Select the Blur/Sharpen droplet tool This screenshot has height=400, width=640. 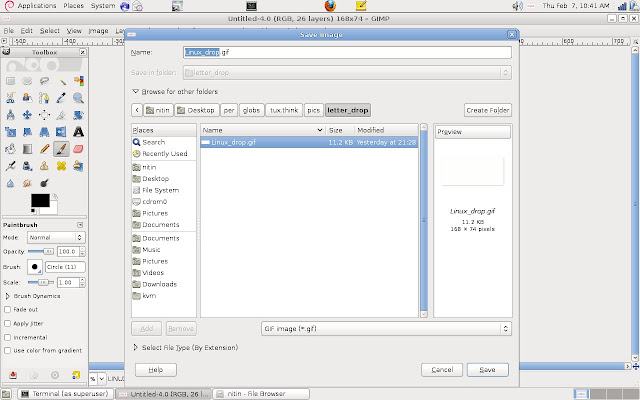pos(10,183)
